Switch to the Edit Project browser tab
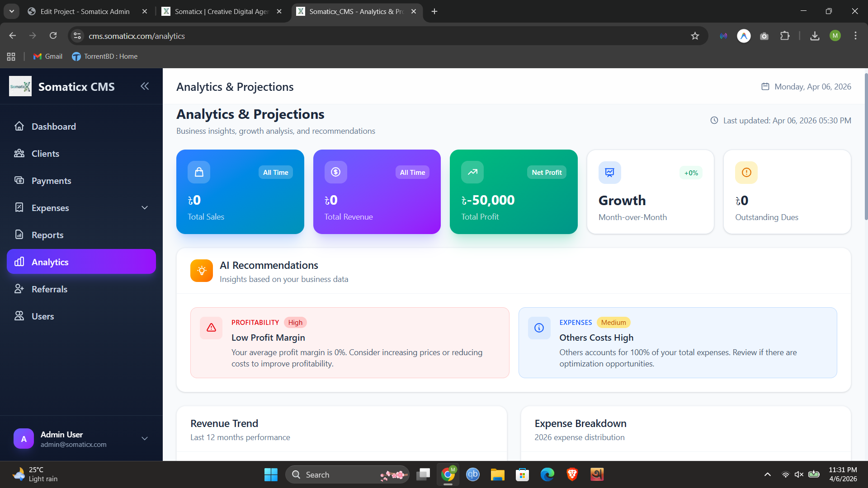 pyautogui.click(x=85, y=11)
